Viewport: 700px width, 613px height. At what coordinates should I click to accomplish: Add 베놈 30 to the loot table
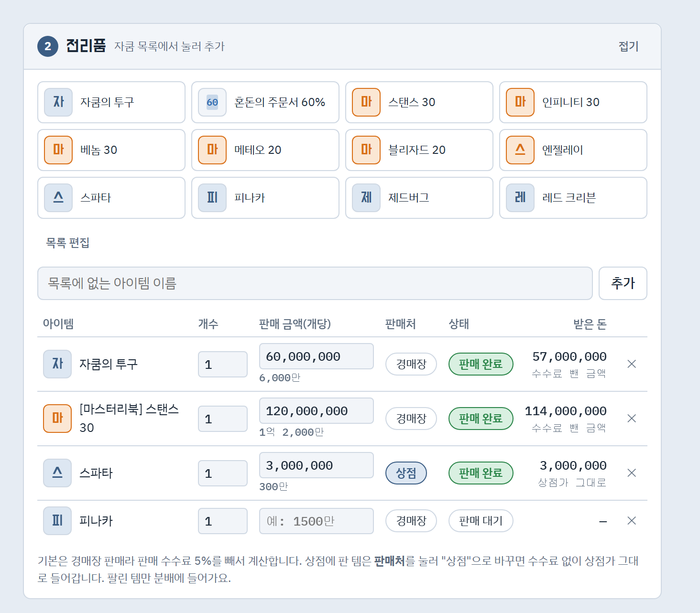pyautogui.click(x=111, y=150)
